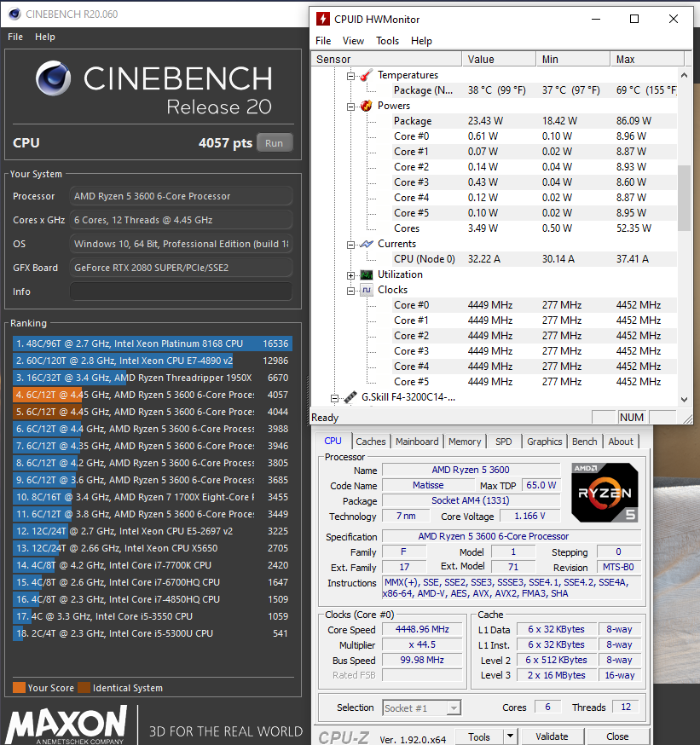Click the Clocks waveform icon
The width and height of the screenshot is (700, 745).
point(366,290)
